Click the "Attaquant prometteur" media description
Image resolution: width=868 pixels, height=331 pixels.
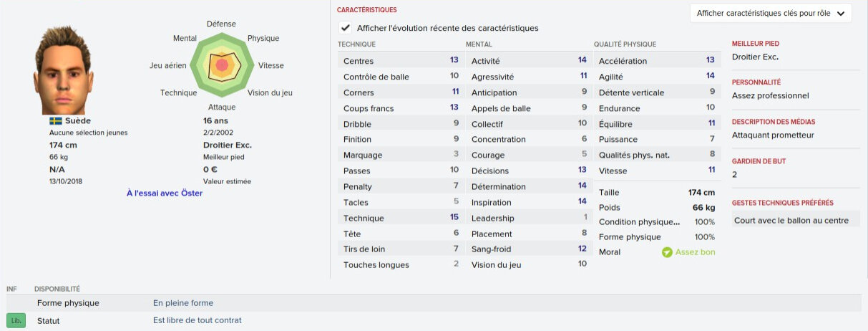tap(773, 135)
